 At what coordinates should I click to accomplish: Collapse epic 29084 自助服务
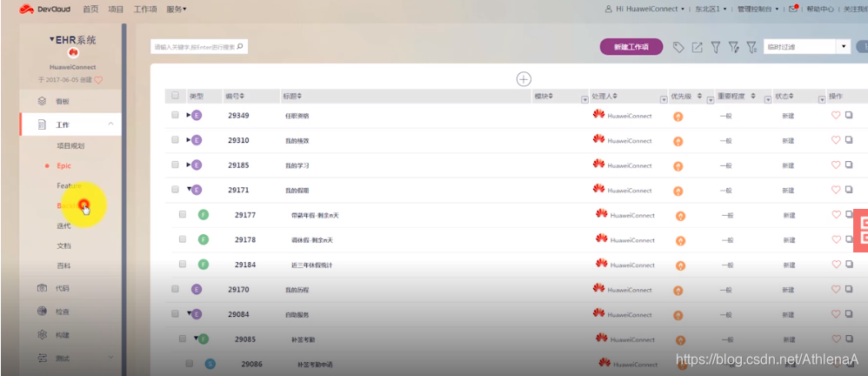189,312
